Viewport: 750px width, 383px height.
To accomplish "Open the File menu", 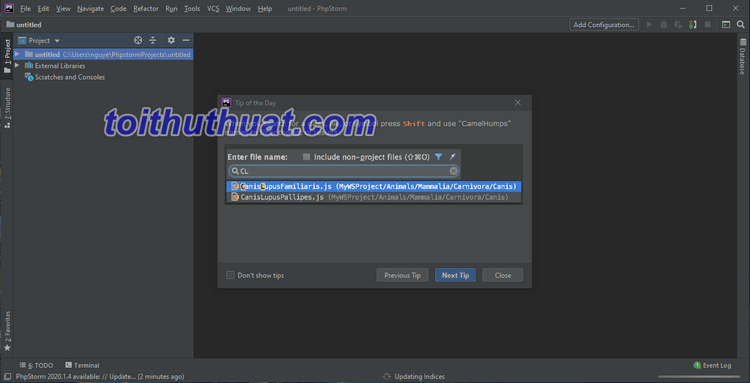I will pos(25,9).
